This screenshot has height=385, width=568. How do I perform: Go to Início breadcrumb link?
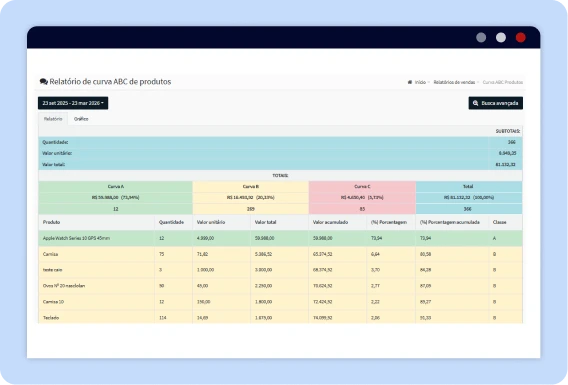[420, 82]
